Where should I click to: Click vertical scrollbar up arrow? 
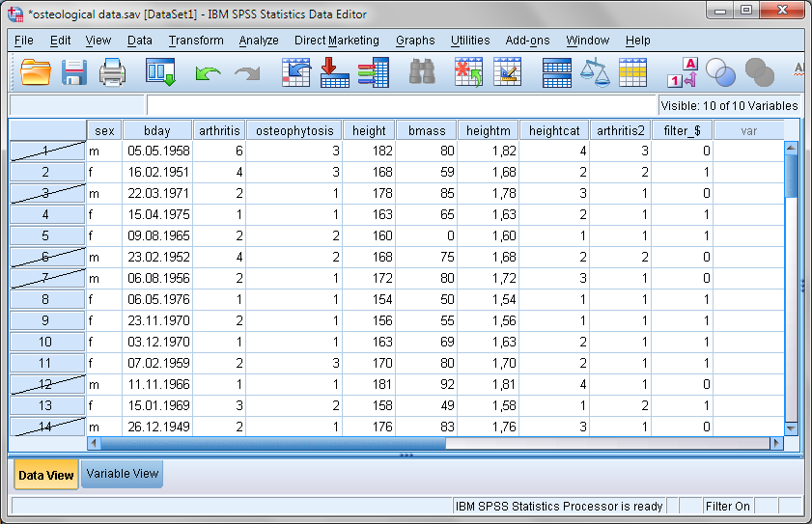point(791,148)
